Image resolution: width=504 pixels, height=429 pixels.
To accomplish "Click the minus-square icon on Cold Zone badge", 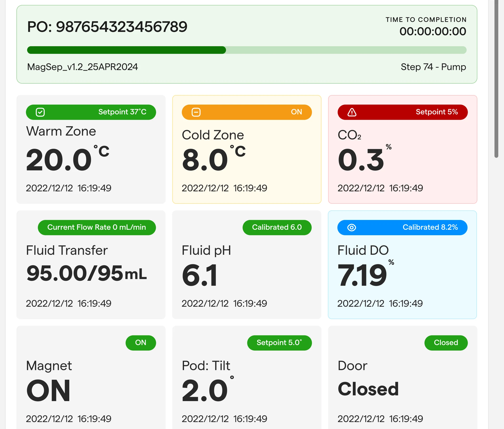I will click(x=196, y=112).
